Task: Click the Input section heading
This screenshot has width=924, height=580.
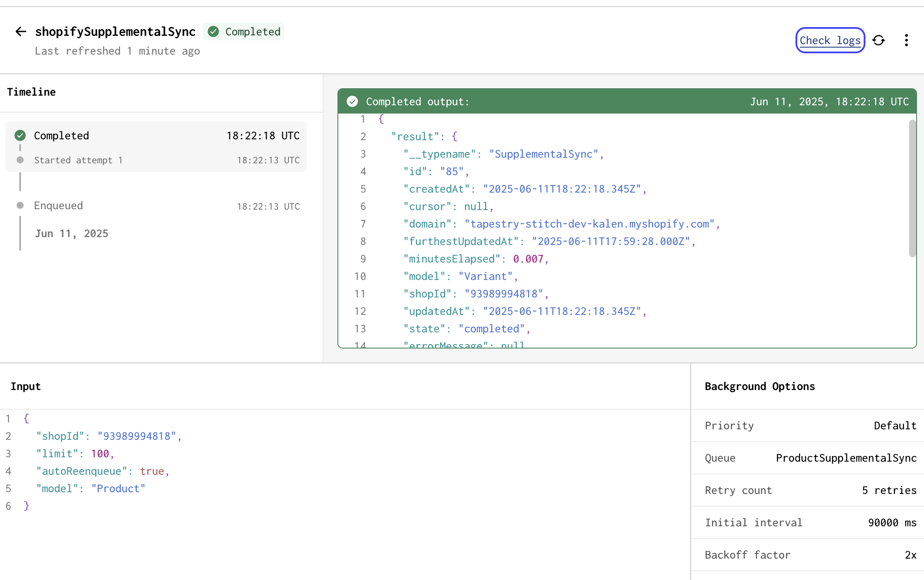Action: (26, 387)
